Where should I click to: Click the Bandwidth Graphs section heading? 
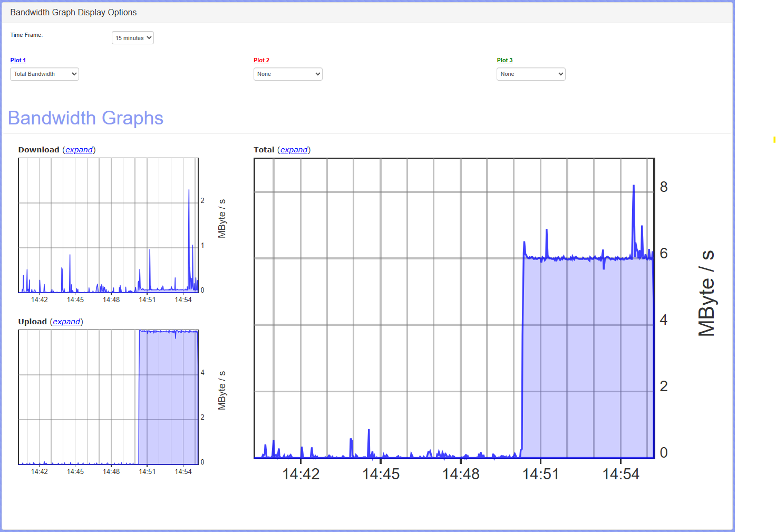(x=85, y=118)
